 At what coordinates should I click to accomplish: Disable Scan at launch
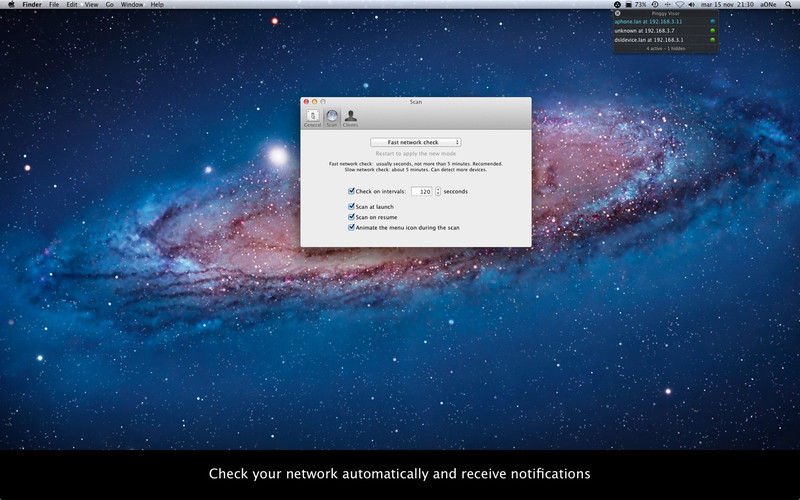pyautogui.click(x=351, y=207)
